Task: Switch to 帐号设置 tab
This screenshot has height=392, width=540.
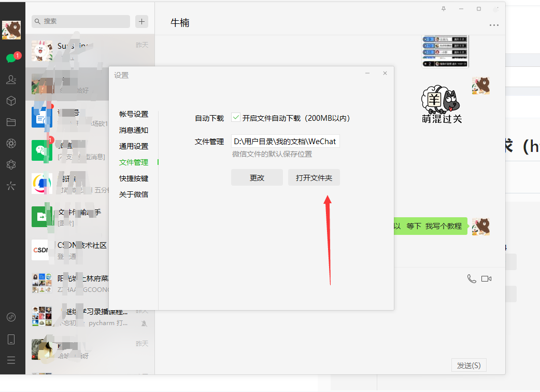Action: pyautogui.click(x=134, y=114)
